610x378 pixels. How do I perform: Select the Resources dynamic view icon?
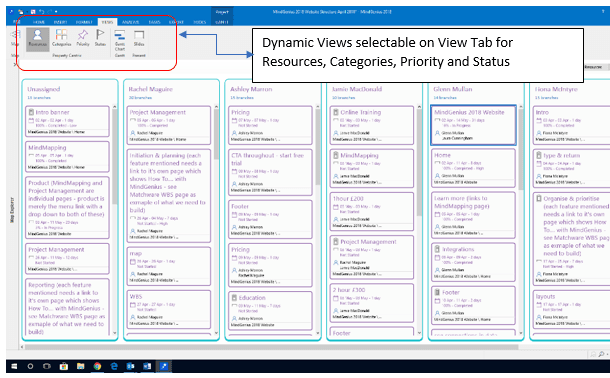(x=38, y=39)
